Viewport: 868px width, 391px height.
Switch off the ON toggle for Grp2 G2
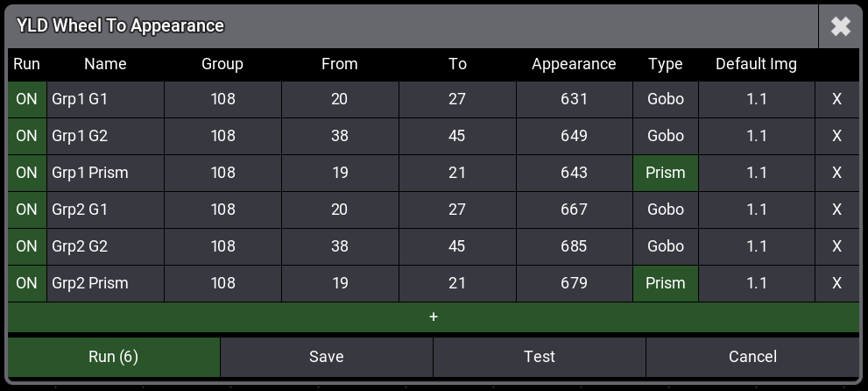point(26,246)
